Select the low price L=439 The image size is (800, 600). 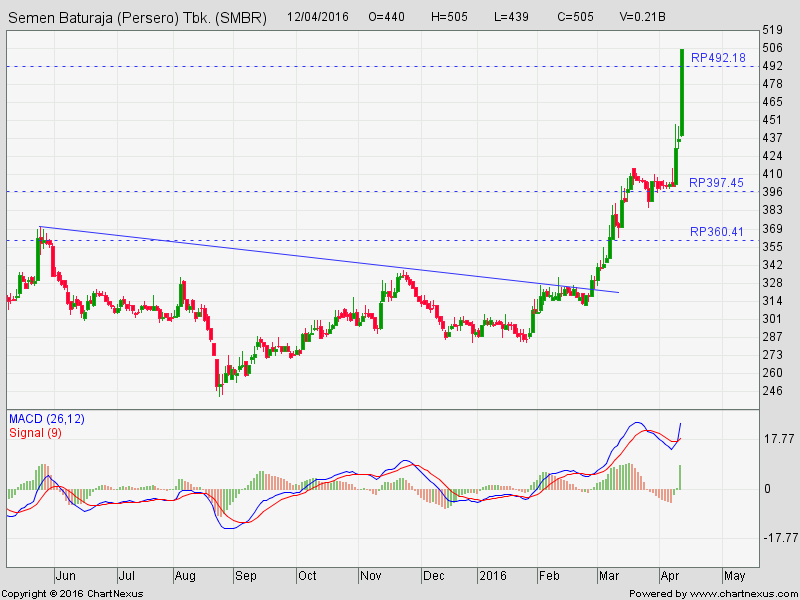(512, 17)
